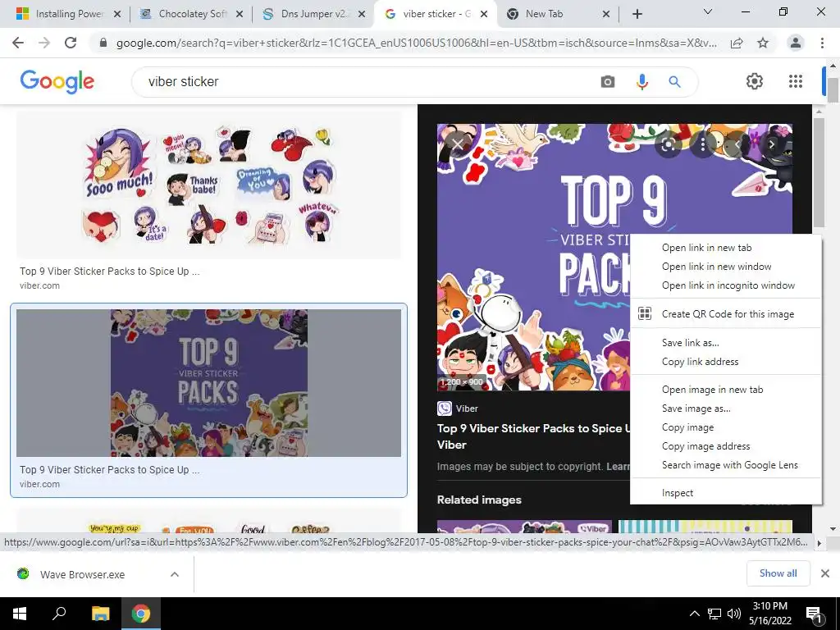840x630 pixels.
Task: Open Wave Browser.exe download item
Action: coord(82,574)
